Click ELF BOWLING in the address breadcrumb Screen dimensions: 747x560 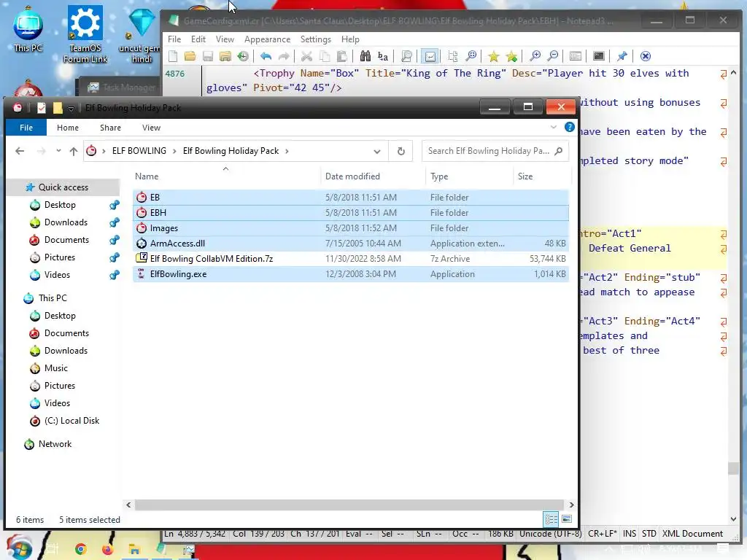[x=139, y=151]
